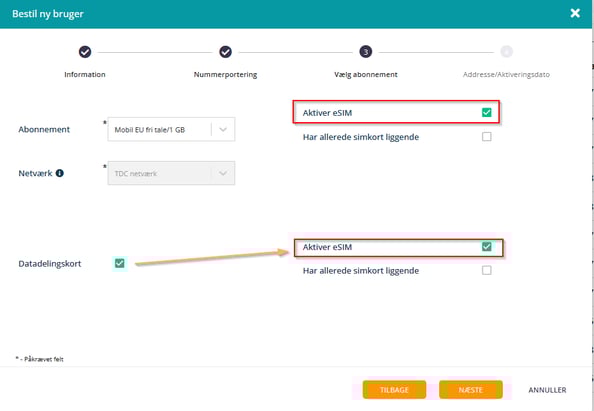Click the NÆSTE button
The image size is (594, 411).
pyautogui.click(x=471, y=390)
